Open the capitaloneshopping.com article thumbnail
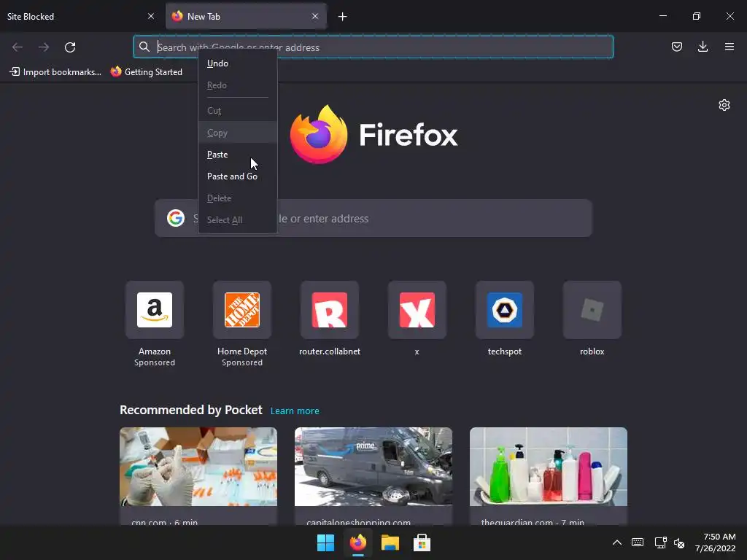Screen dimensions: 747x560 (x=373, y=467)
